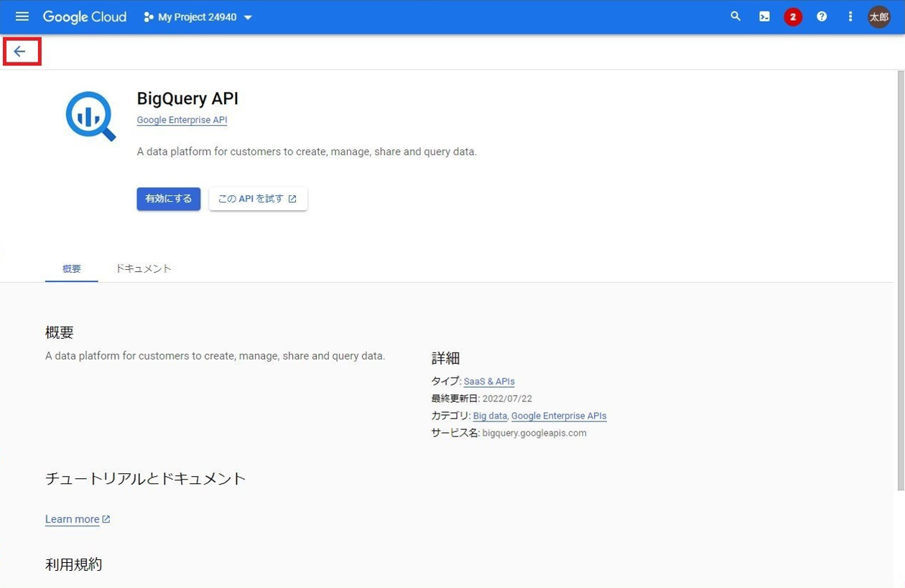
Task: Open the Google Enterprise API link
Action: click(x=182, y=120)
